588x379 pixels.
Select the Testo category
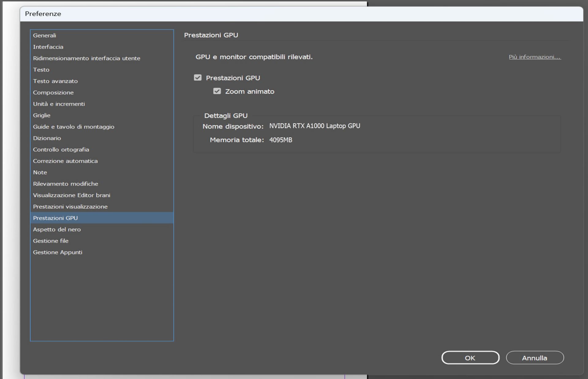41,70
